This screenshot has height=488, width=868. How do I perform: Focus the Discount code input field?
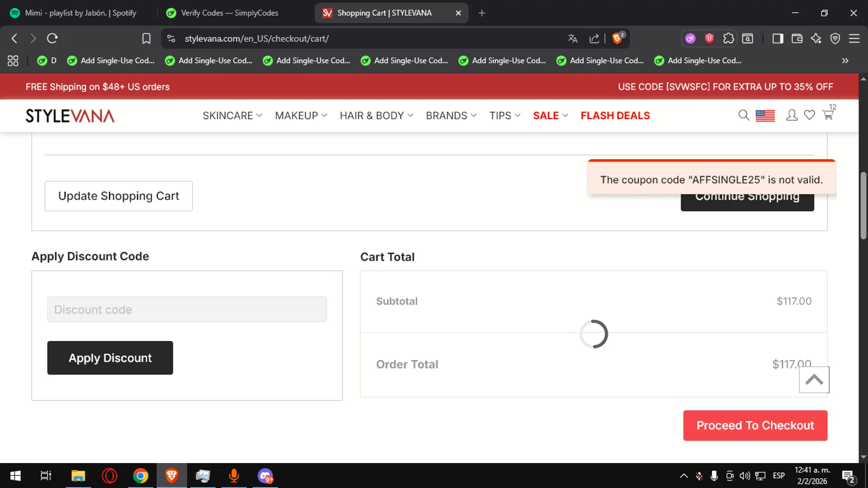tap(187, 309)
